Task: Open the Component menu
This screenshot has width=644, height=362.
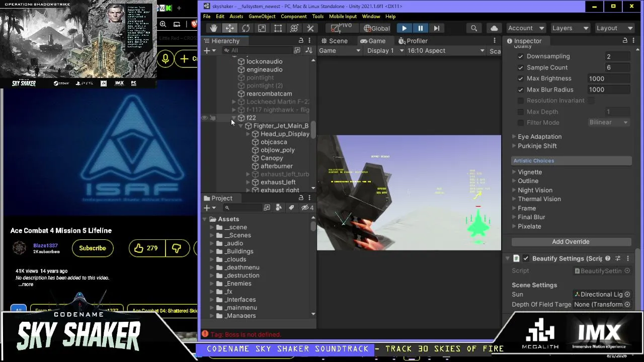Action: coord(294,17)
